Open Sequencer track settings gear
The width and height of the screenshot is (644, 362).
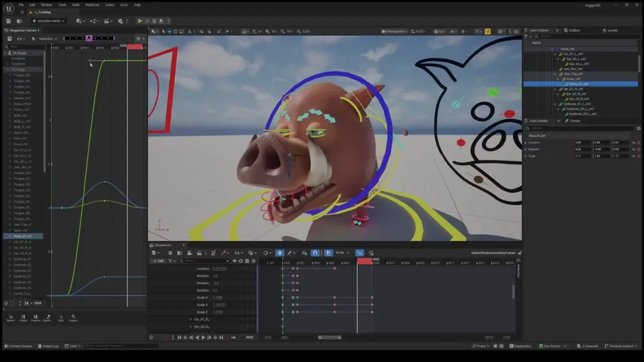point(254,261)
